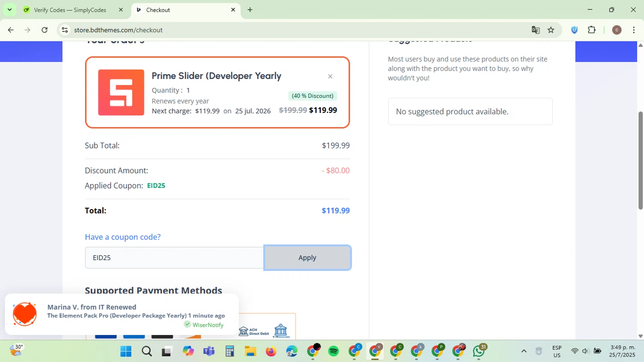Screen dimensions: 644x362
Task: Open the weather widget showing 30°
Action: coord(16,351)
